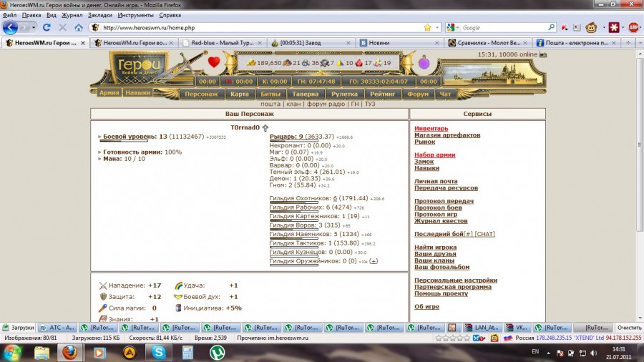Open the search engine Google dropdown
Viewport: 644px width, 362px height.
tap(453, 27)
